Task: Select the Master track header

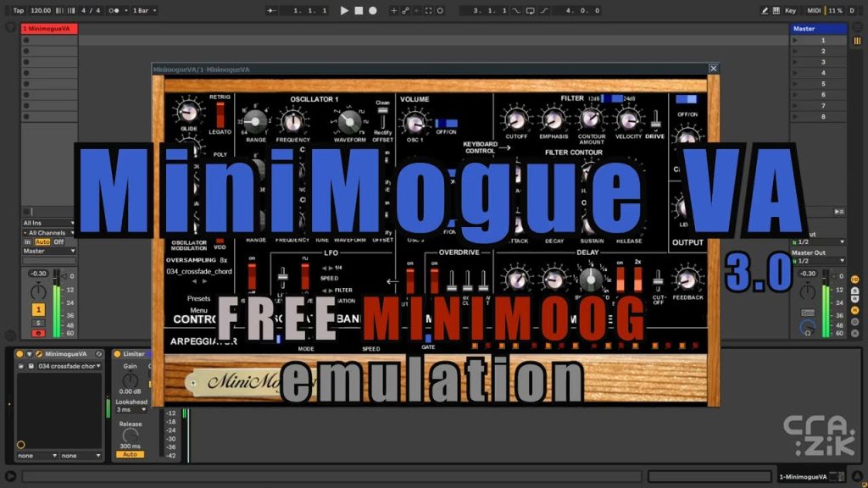Action: (x=818, y=29)
